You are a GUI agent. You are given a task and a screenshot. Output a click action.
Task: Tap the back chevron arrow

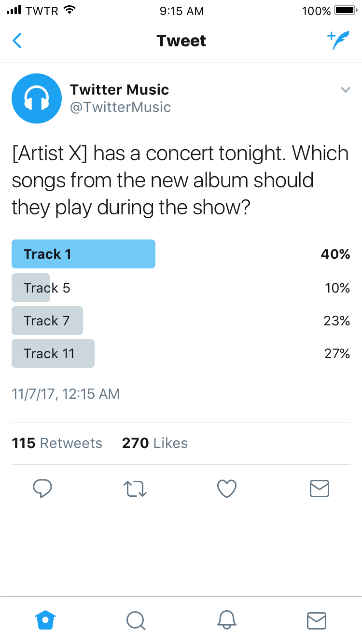point(17,41)
